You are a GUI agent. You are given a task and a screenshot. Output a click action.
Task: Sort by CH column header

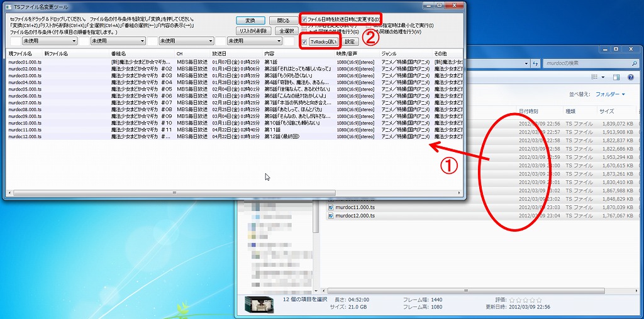coord(192,54)
